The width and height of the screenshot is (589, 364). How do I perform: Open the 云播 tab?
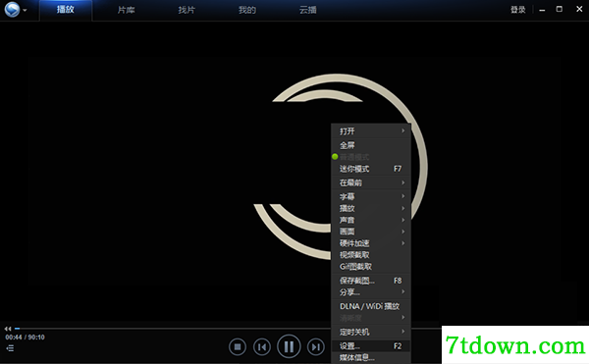click(308, 10)
